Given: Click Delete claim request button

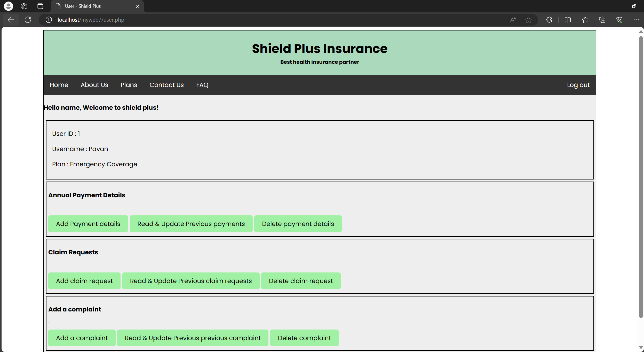Looking at the screenshot, I should [x=301, y=281].
